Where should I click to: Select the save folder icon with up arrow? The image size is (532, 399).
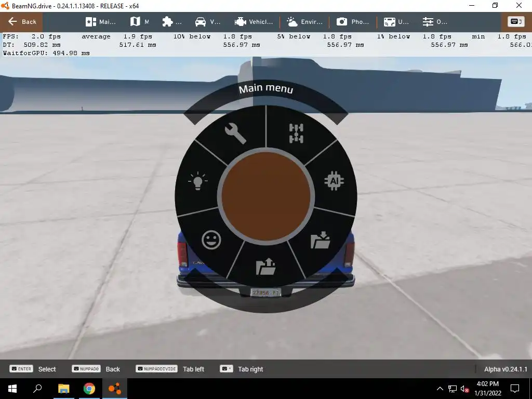pyautogui.click(x=266, y=267)
